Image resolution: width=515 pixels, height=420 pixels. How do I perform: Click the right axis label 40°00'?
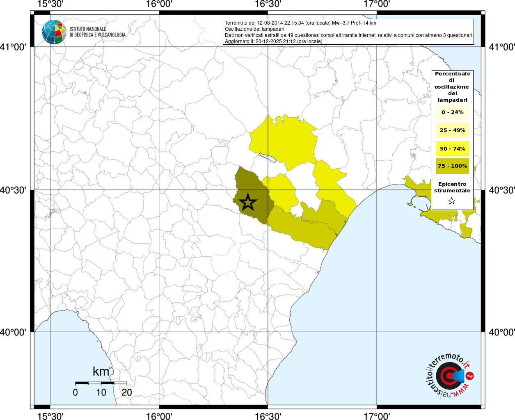(502, 332)
